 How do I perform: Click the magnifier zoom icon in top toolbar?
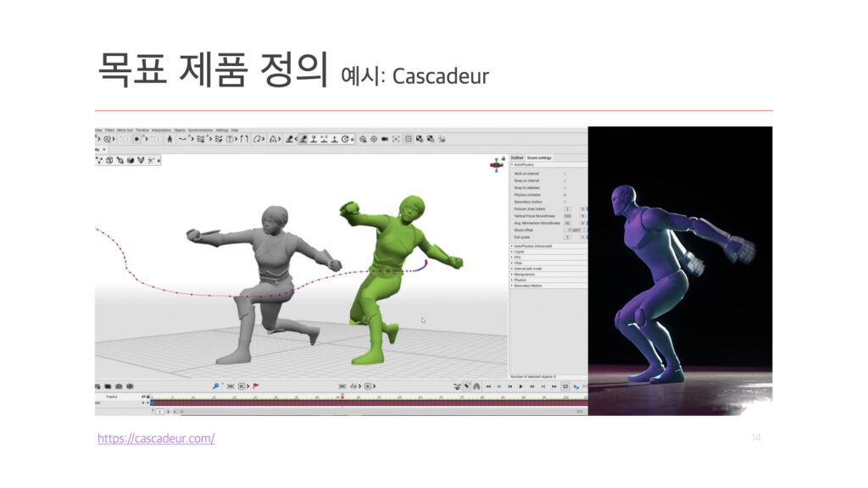[x=363, y=139]
